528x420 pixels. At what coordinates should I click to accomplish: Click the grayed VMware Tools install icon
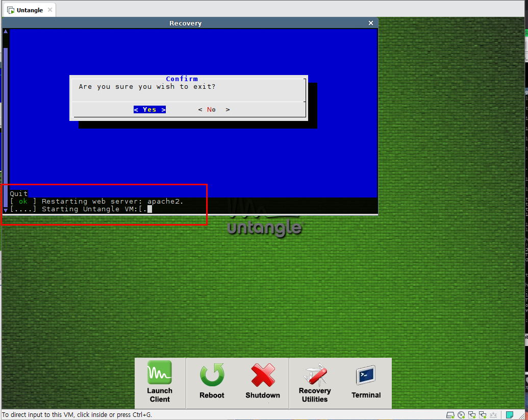click(x=493, y=415)
